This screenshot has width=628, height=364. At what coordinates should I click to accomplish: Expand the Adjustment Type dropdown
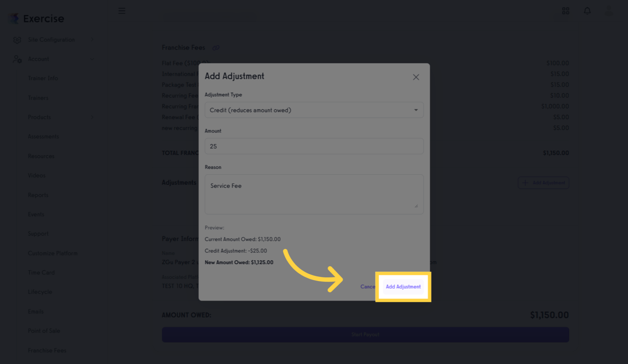click(416, 109)
